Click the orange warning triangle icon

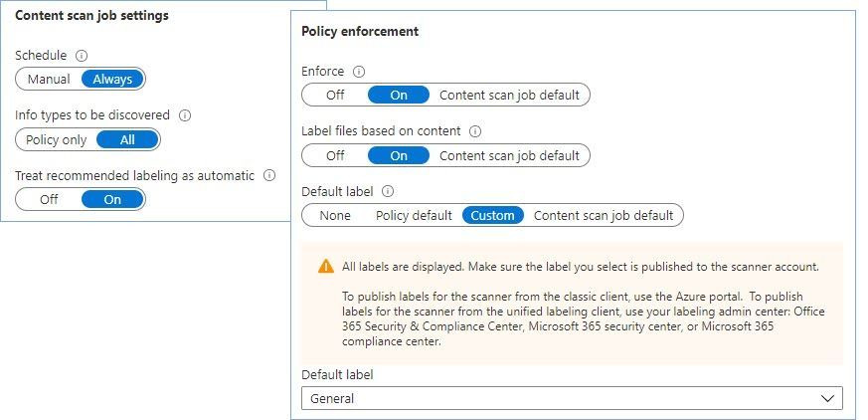[x=326, y=267]
